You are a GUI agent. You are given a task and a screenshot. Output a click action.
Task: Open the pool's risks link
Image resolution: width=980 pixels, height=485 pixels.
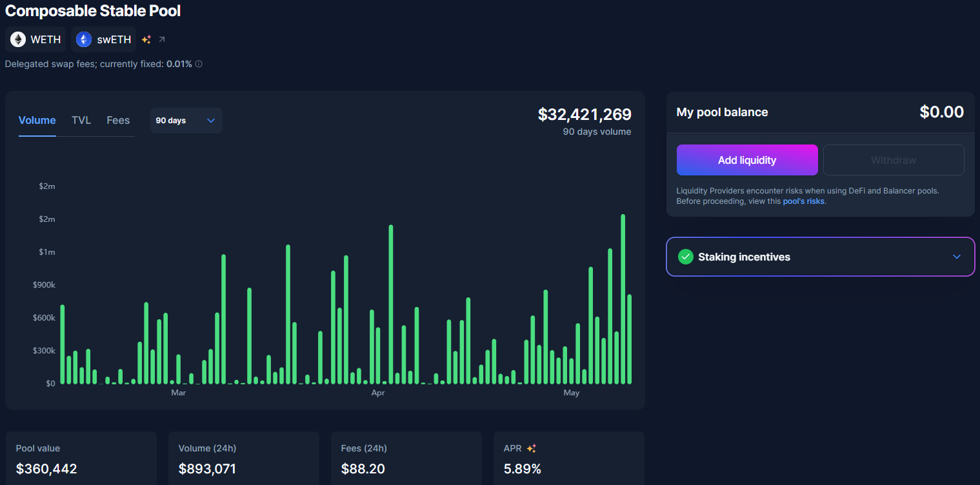click(x=804, y=201)
